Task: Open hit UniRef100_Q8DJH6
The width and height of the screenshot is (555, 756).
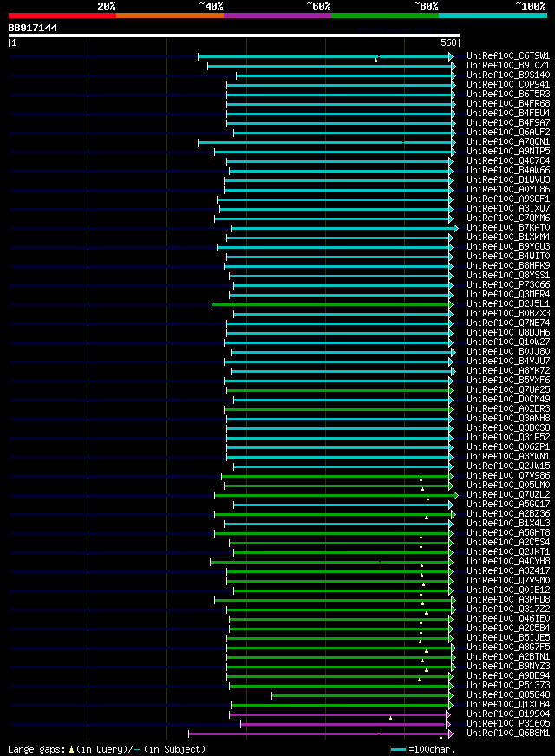Action: [x=508, y=333]
